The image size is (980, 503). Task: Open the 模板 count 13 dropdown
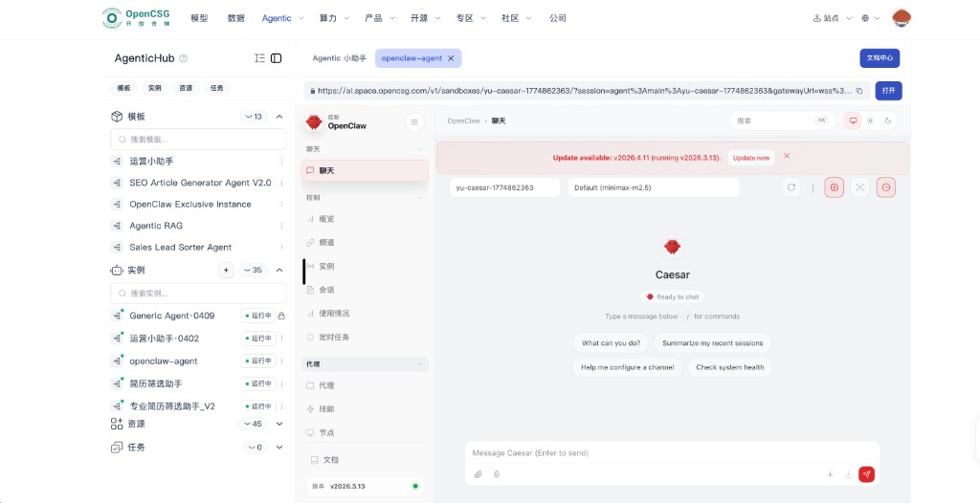253,117
